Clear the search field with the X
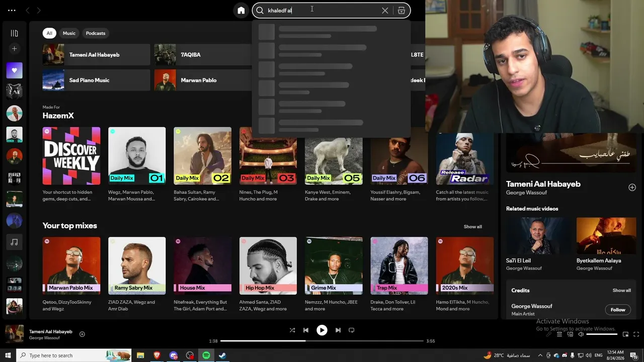The width and height of the screenshot is (644, 362). point(385,11)
